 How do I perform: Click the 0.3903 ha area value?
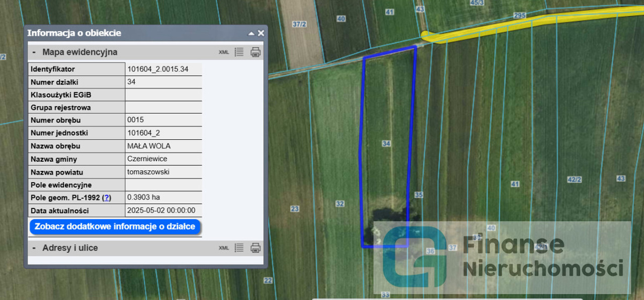click(x=143, y=197)
